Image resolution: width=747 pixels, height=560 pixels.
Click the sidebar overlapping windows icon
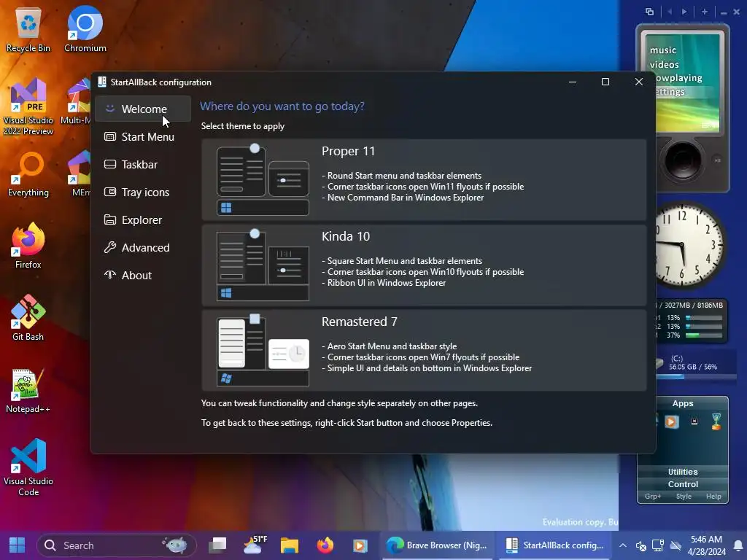[649, 12]
